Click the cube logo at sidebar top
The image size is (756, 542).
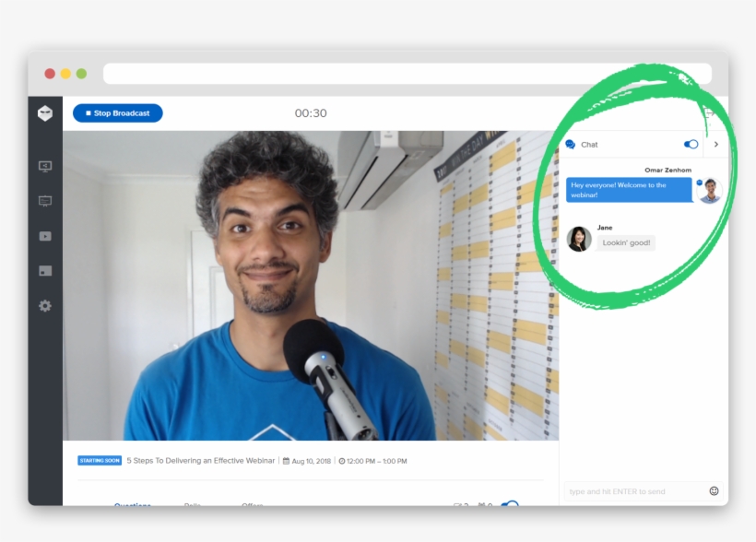[45, 113]
